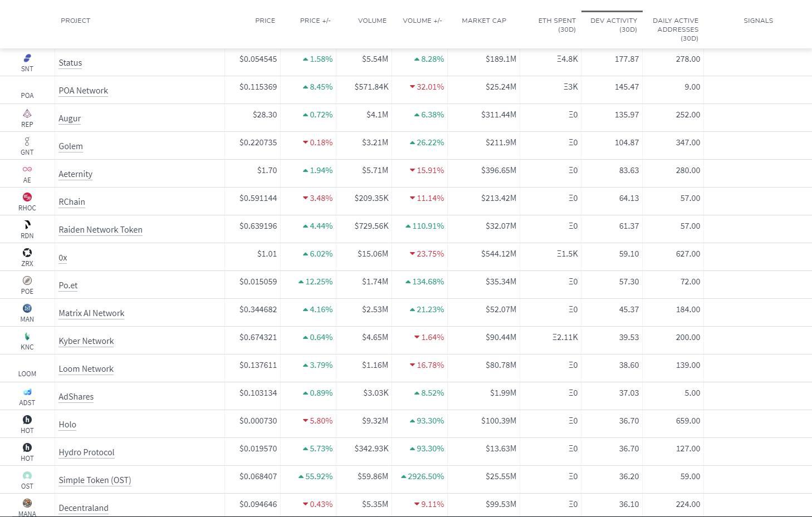The width and height of the screenshot is (812, 517).
Task: Open the AdShares project link
Action: [x=76, y=397]
